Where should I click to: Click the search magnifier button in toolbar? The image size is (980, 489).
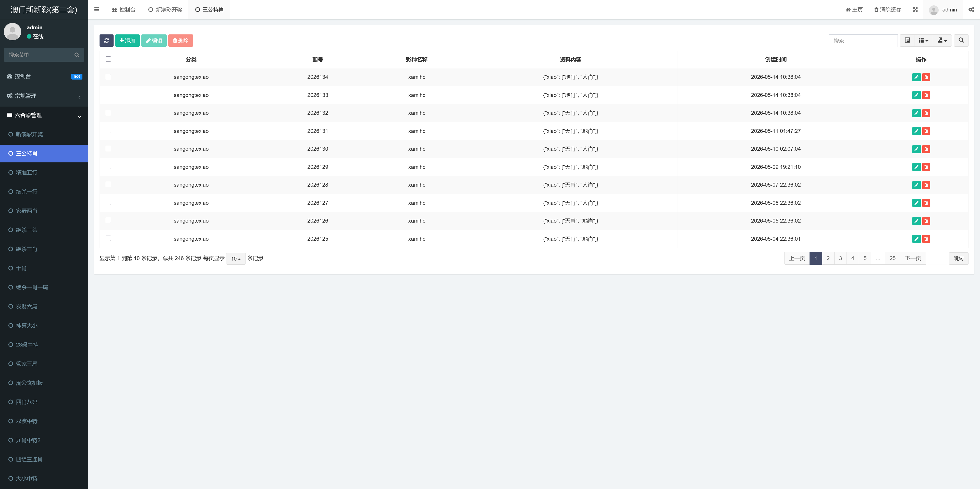point(961,40)
